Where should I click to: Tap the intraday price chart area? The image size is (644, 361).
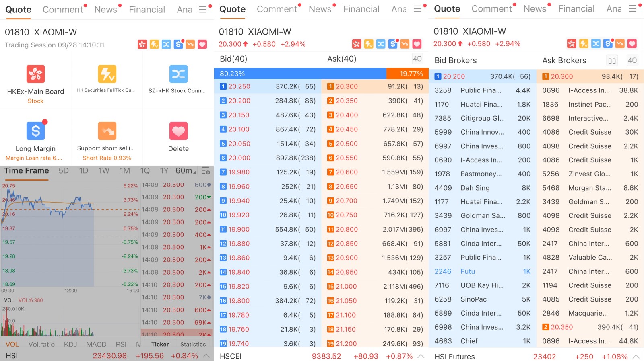coord(70,234)
